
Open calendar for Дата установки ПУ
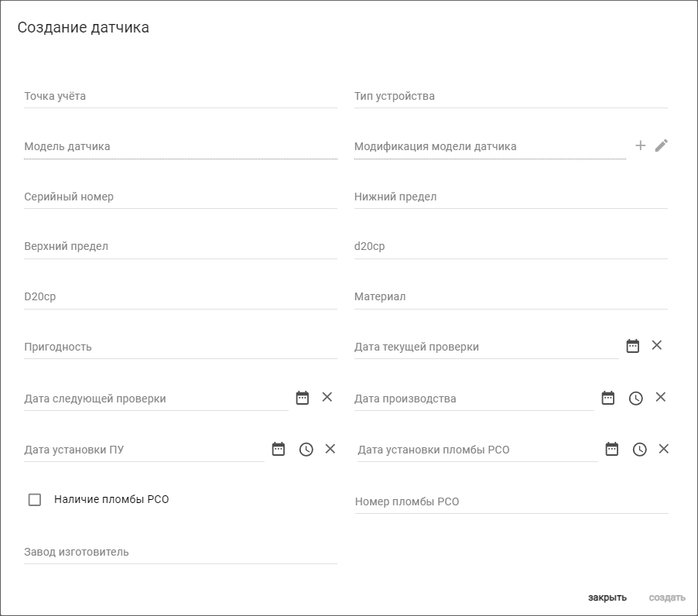tap(279, 449)
